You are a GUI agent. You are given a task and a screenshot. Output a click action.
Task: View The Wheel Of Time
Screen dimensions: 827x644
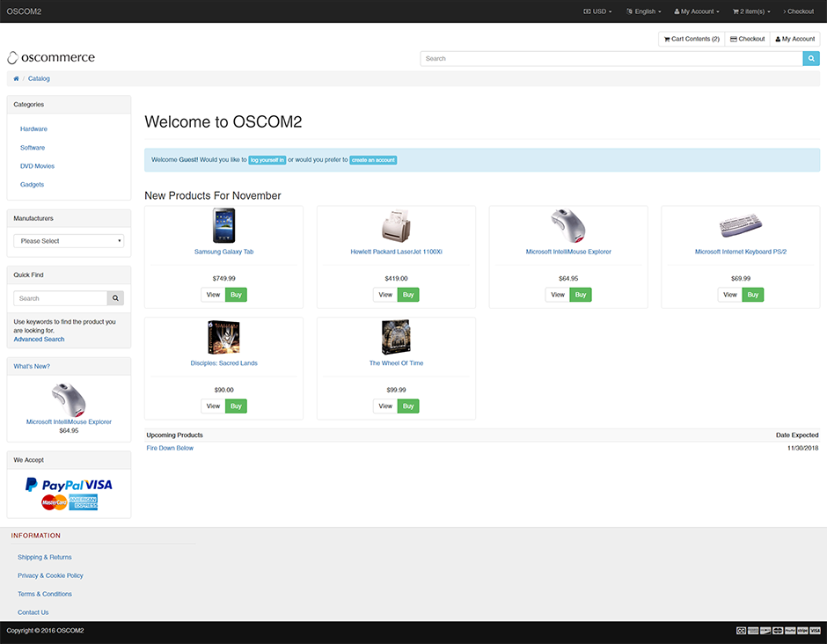(x=385, y=406)
